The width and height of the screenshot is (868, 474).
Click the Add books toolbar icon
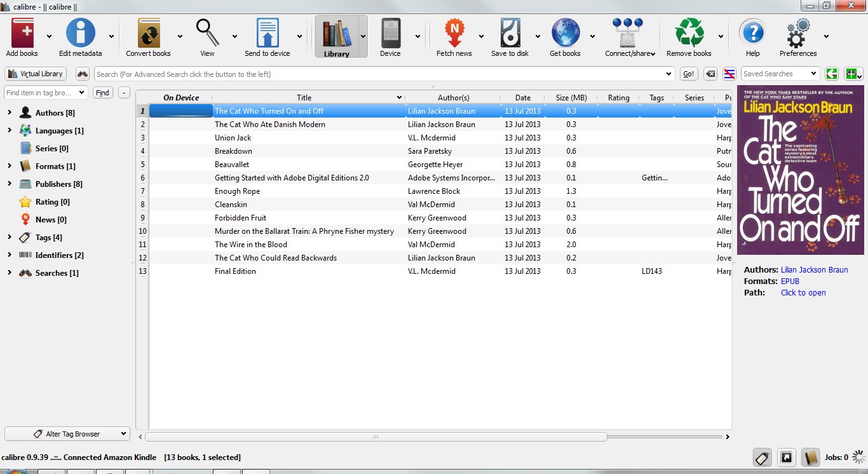coord(22,33)
